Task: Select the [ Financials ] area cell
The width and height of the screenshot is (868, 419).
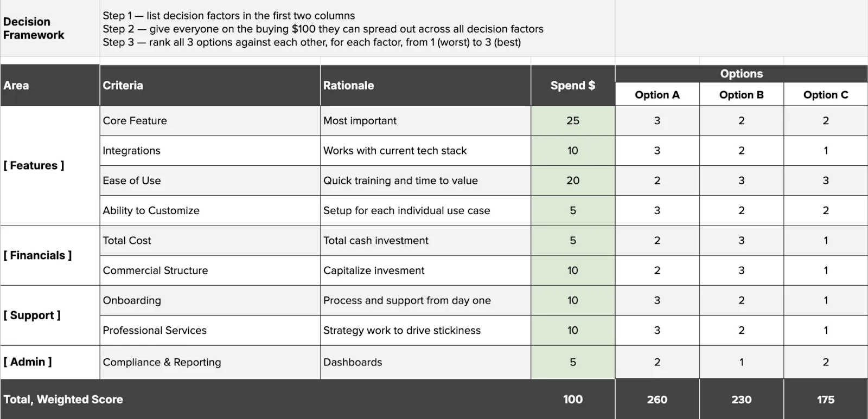Action: (50, 255)
